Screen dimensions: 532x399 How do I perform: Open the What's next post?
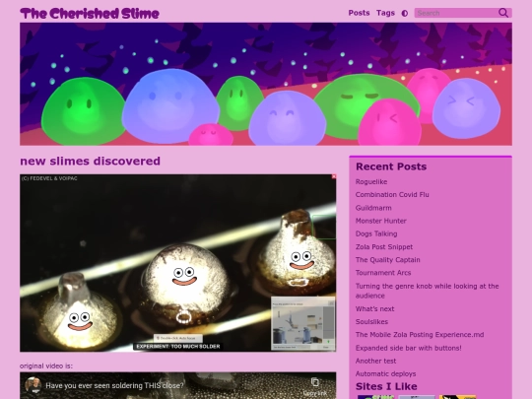coord(375,308)
